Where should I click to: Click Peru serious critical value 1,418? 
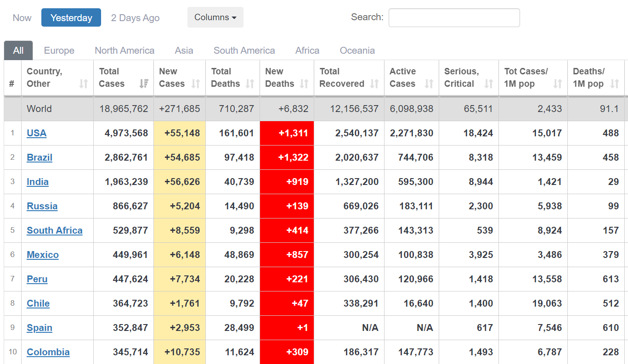click(481, 279)
